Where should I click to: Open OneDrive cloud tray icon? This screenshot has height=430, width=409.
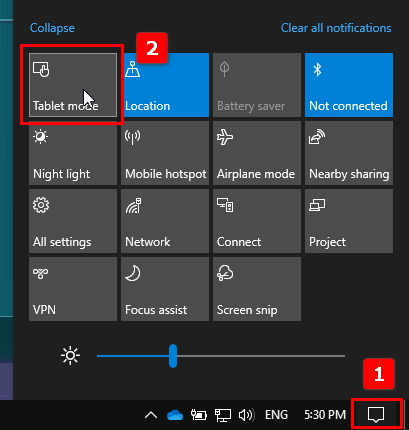tap(175, 415)
